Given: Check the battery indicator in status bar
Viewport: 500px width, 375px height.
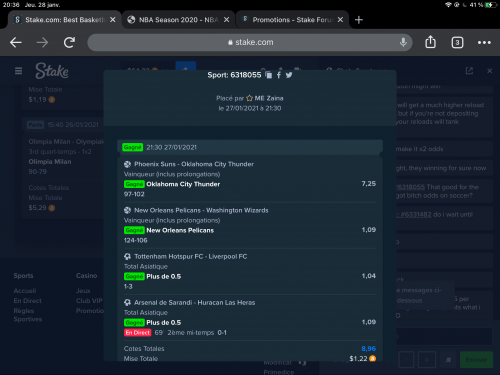Looking at the screenshot, I should 490,5.
